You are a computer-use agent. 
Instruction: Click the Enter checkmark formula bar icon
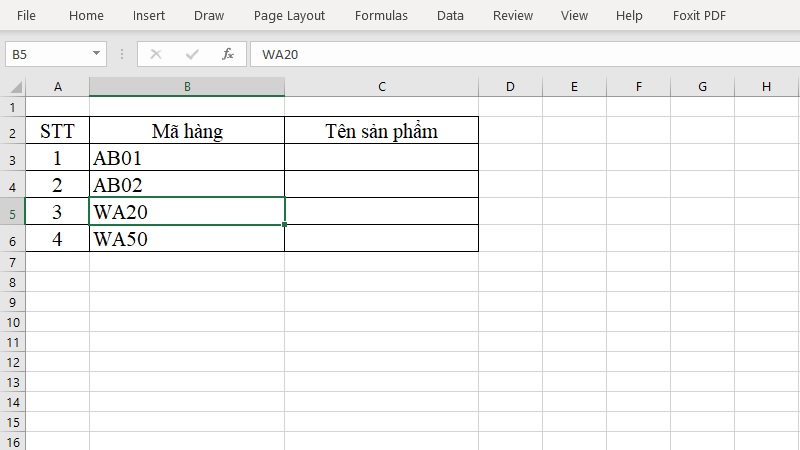192,54
